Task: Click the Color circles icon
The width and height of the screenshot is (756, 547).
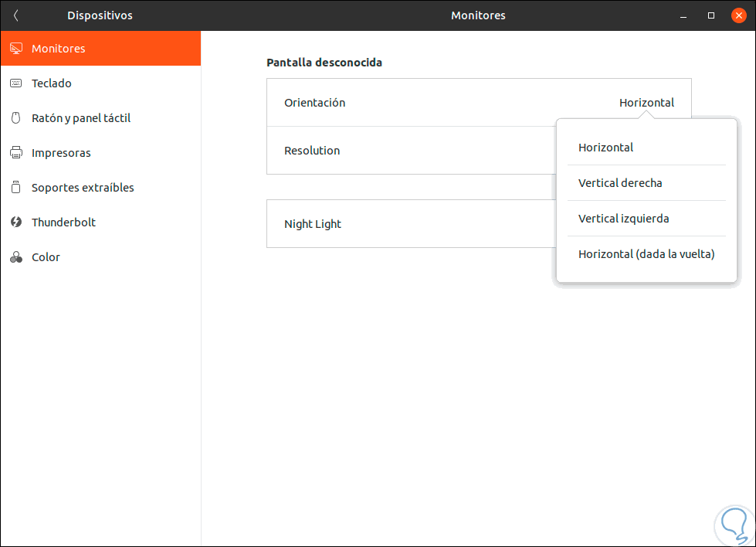Action: pos(15,257)
